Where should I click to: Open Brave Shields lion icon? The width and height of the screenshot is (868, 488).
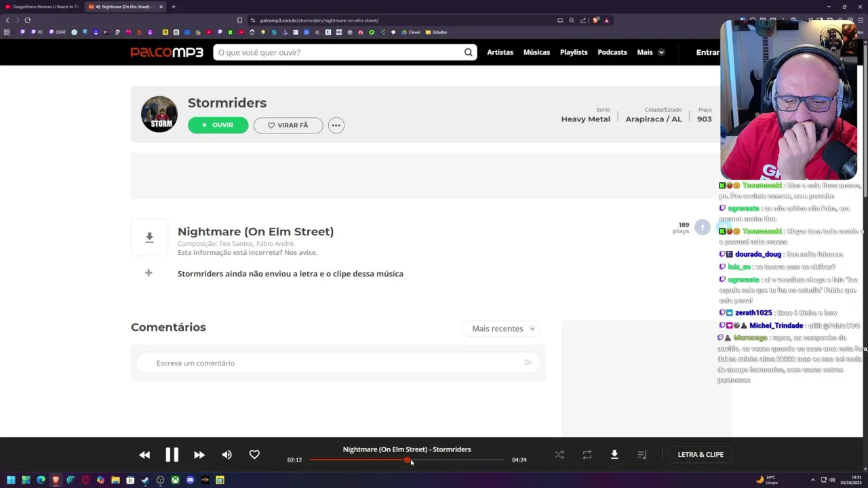click(595, 20)
